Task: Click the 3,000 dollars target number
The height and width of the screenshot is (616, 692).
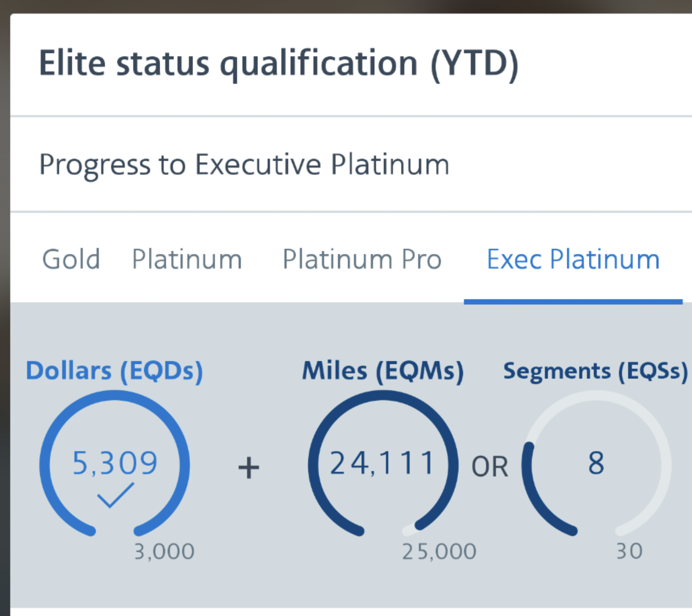Action: pyautogui.click(x=164, y=551)
